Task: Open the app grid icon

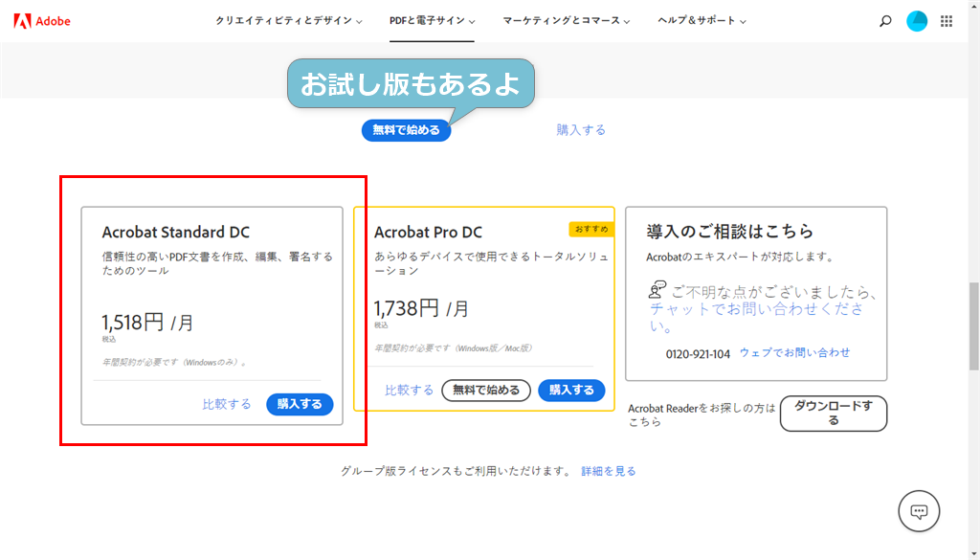Action: coord(947,21)
